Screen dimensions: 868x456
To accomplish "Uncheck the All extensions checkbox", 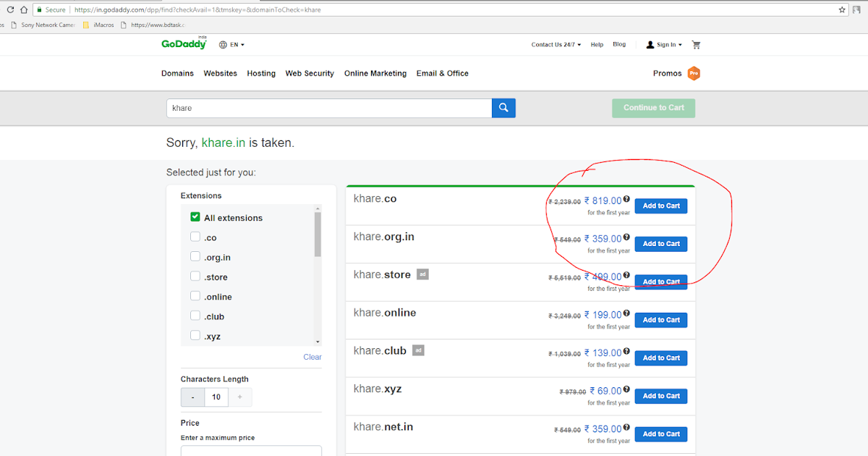I will click(x=195, y=217).
